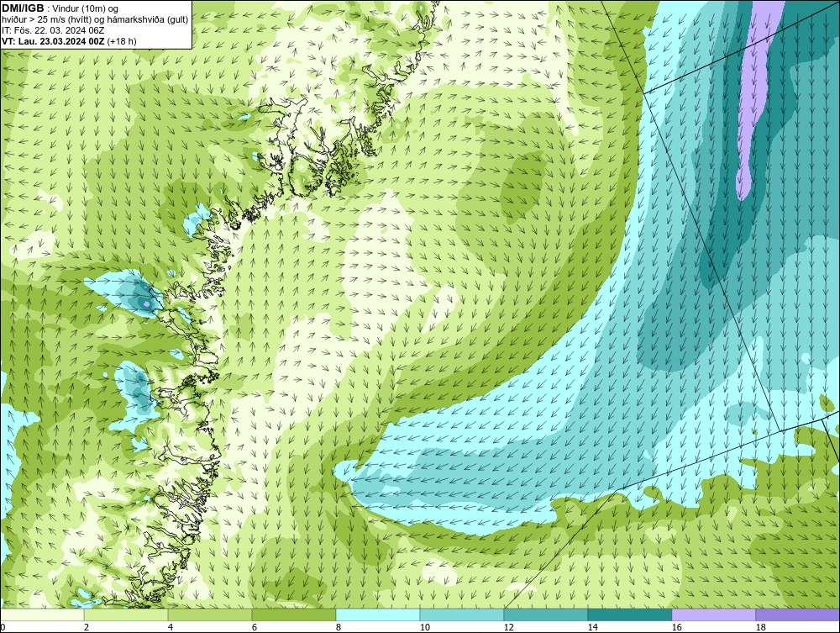Click the 6–8 m/s dark green legend swatch
The height and width of the screenshot is (633, 840).
coord(294,615)
